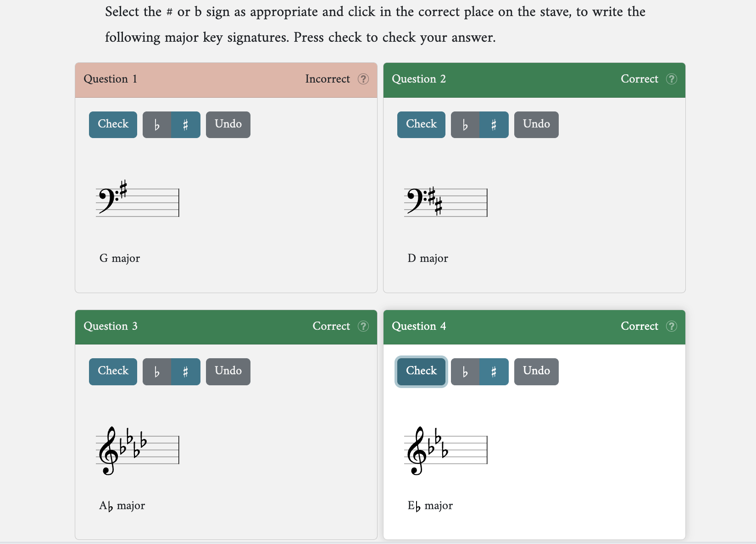Image resolution: width=756 pixels, height=544 pixels.
Task: Click the G major bass clef stave
Action: (137, 202)
